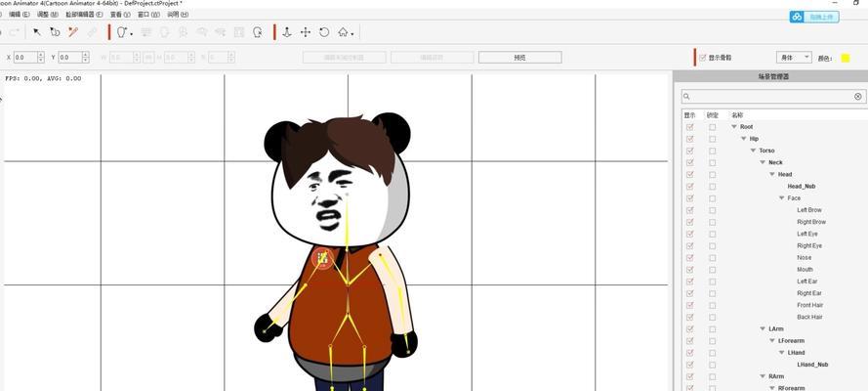Viewport: 868px width, 391px height.
Task: Open the 窗口 (W) menu
Action: click(x=149, y=14)
